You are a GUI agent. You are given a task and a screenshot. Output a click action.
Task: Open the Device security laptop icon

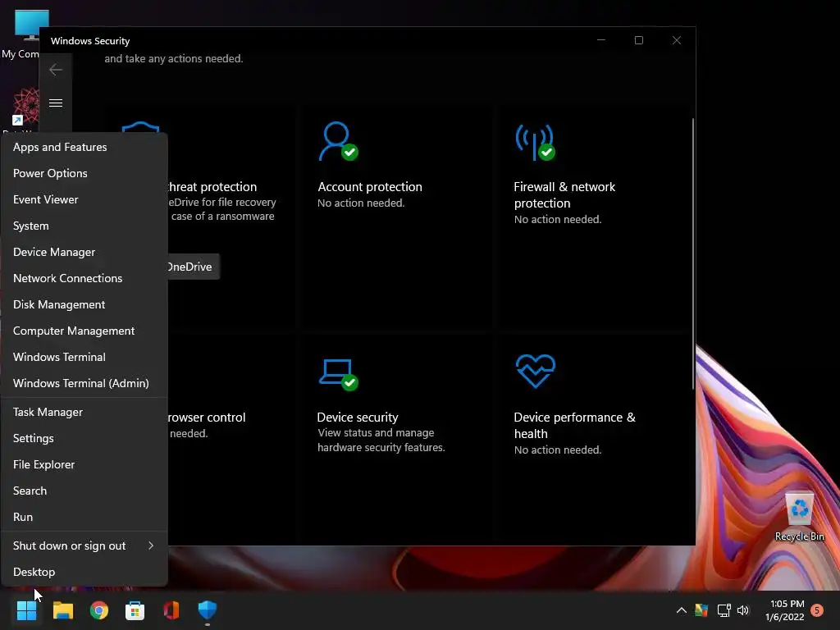pos(338,374)
